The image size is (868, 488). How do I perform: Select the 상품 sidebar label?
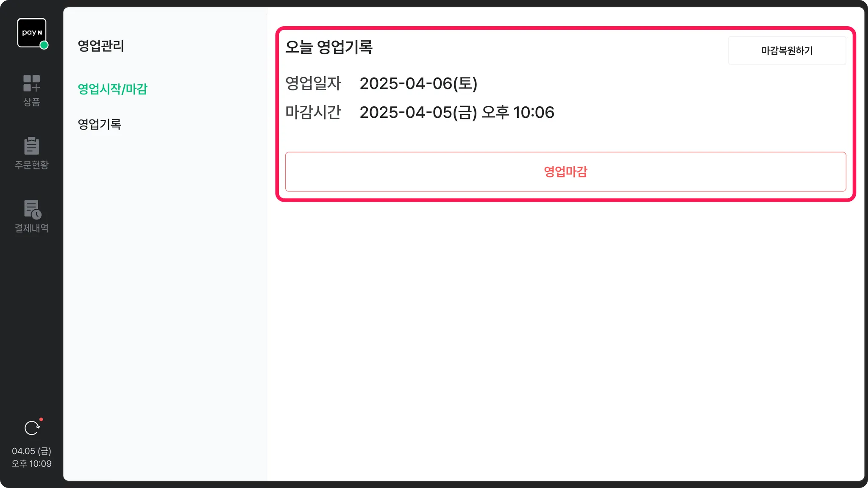(x=32, y=102)
